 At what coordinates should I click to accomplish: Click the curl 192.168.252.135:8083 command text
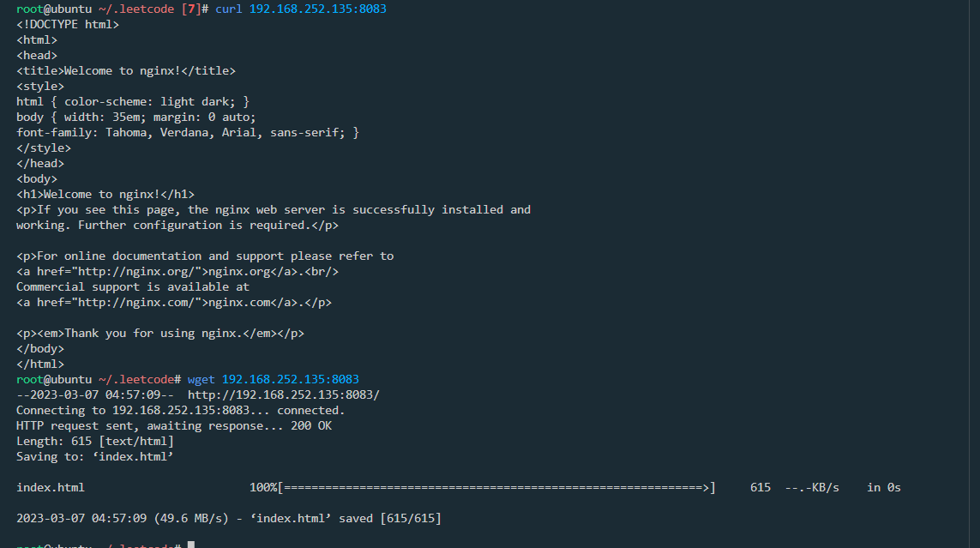(301, 9)
